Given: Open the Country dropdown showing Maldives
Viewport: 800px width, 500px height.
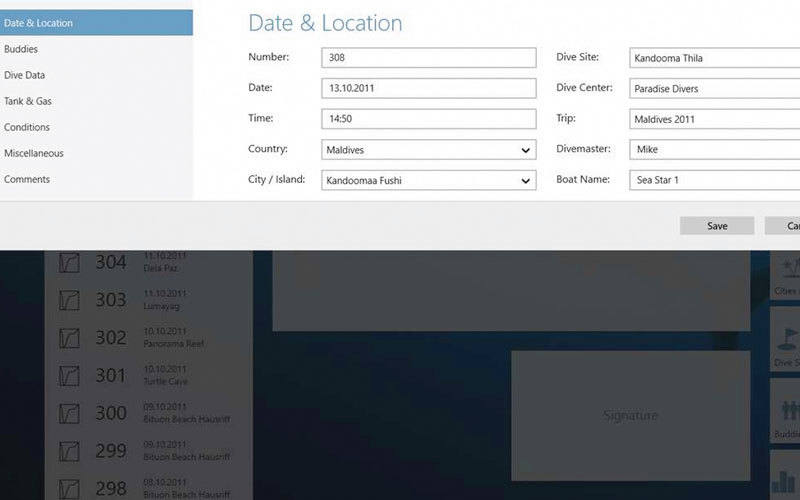Looking at the screenshot, I should (429, 150).
